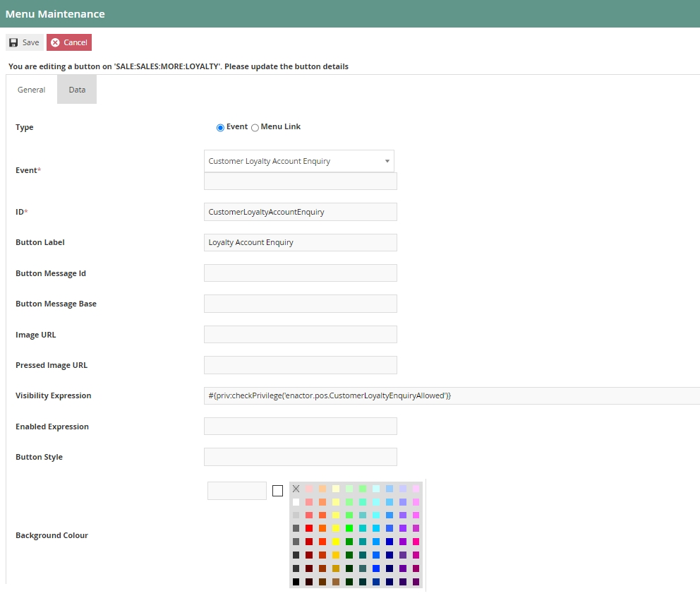Open the Customer Loyalty Account Enquiry combo box

point(299,161)
